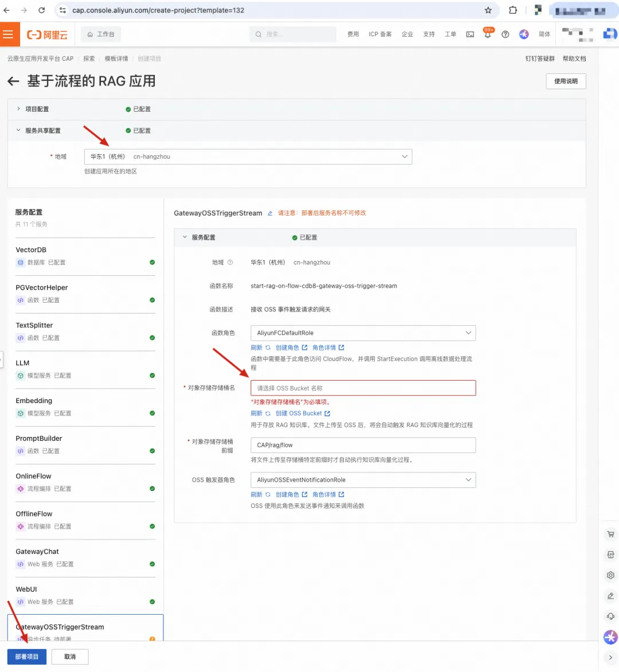This screenshot has width=619, height=672.
Task: Click the workbench home icon
Action: (x=90, y=34)
